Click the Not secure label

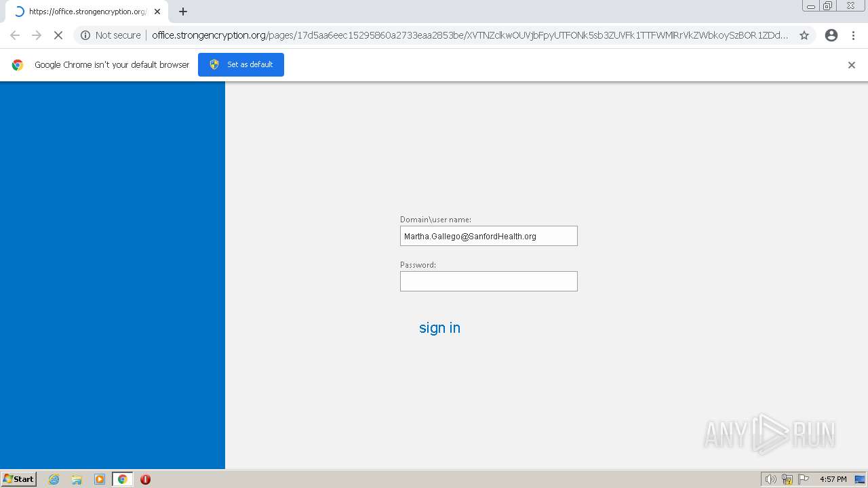(x=118, y=35)
